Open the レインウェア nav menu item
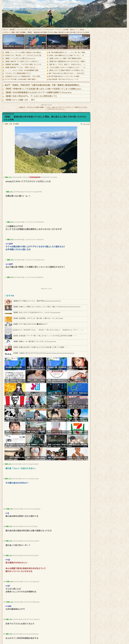The height and width of the screenshot is (644, 129). pos(37,30)
